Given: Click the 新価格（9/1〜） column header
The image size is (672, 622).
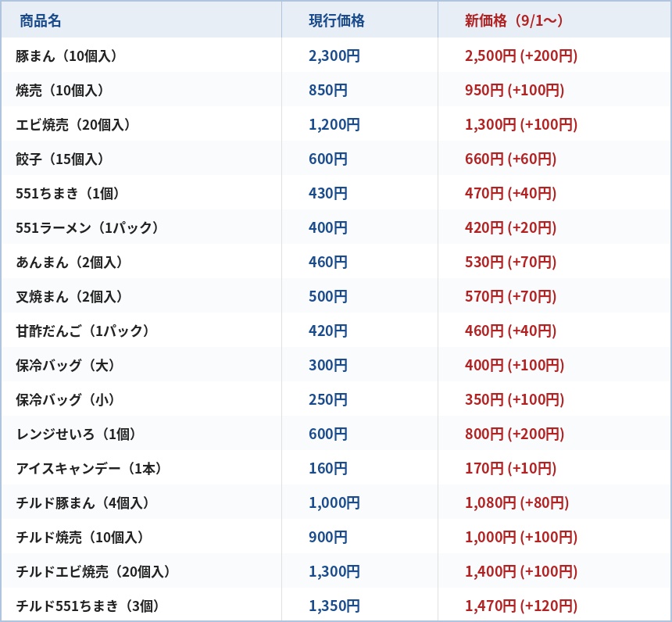Looking at the screenshot, I should point(513,20).
